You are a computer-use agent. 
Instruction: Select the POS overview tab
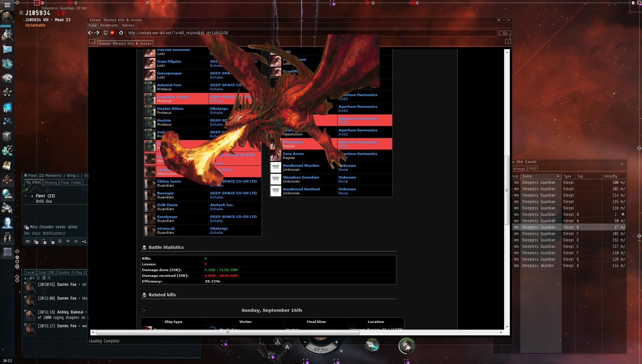coord(532,169)
